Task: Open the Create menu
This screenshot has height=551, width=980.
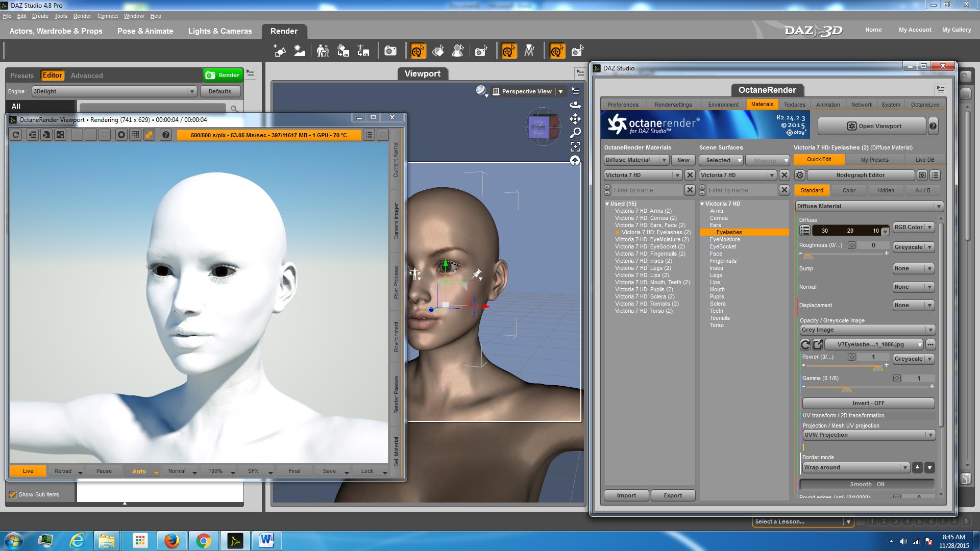Action: 40,16
